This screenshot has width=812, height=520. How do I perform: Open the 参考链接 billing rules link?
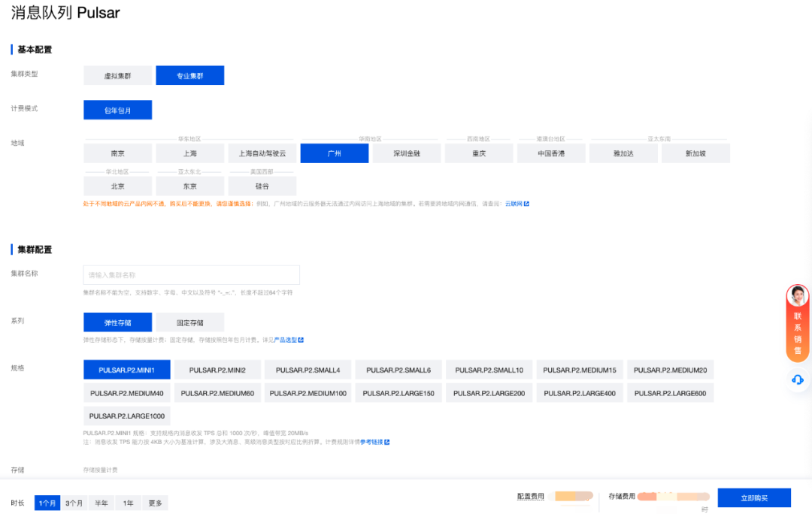point(371,442)
